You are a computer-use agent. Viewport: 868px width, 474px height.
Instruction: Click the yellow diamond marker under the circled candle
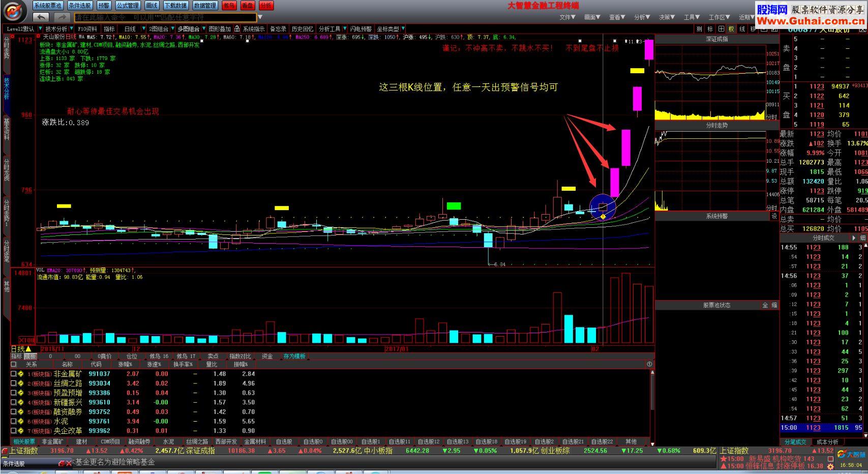603,217
